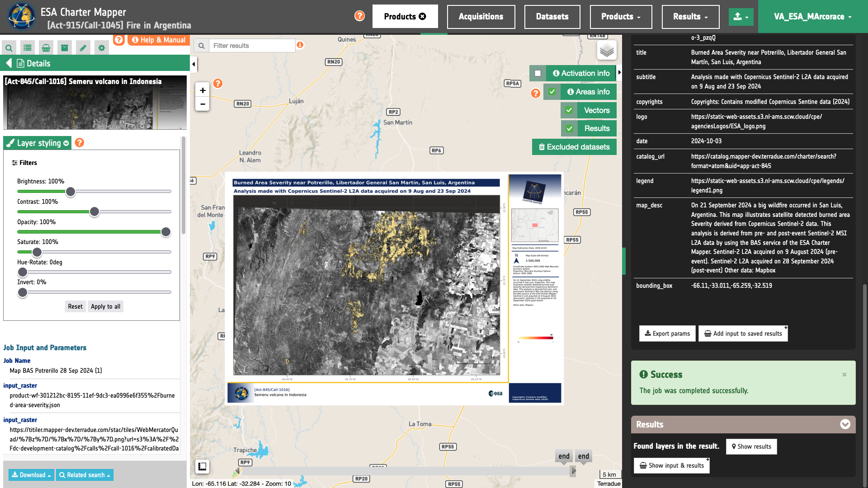Open the Products dropdown menu
This screenshot has height=488, width=868.
tap(621, 17)
